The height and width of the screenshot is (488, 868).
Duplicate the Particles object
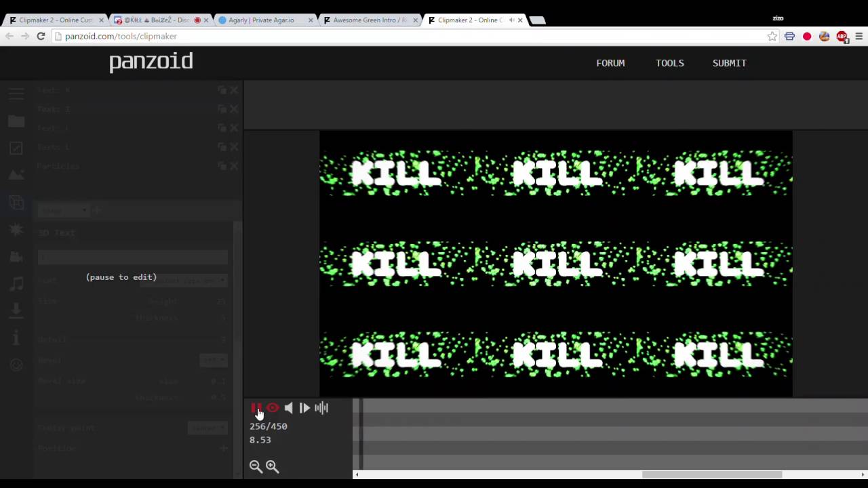(222, 166)
